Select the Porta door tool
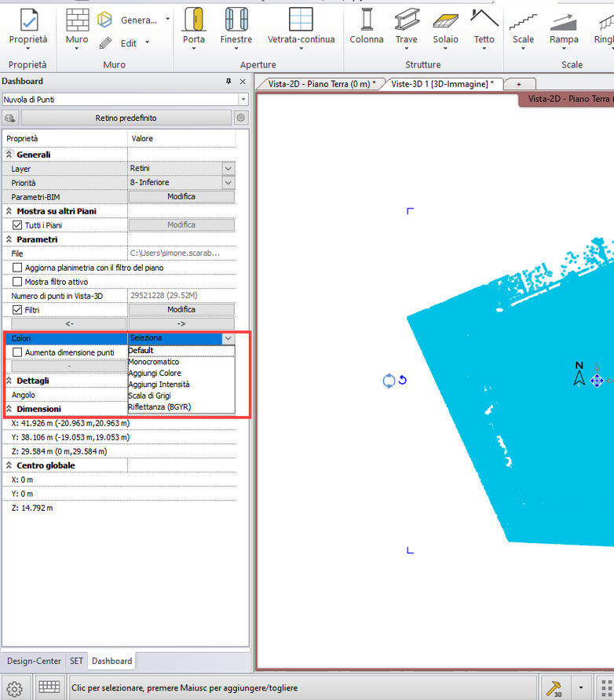614x700 pixels. point(194,27)
